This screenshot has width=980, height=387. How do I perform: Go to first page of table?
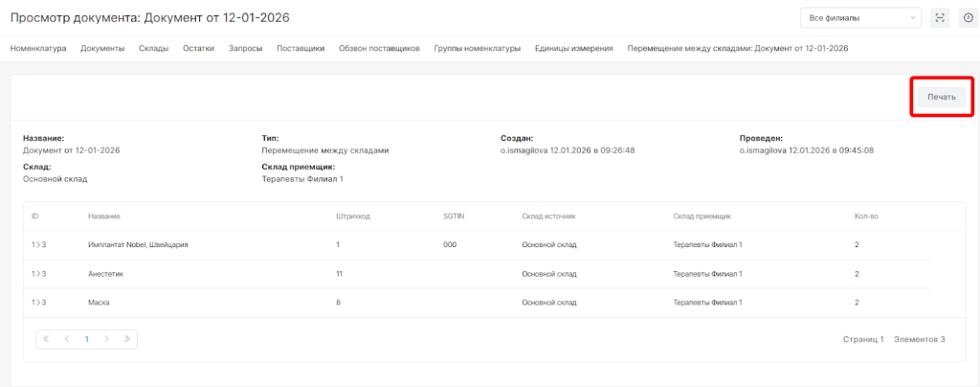click(47, 339)
